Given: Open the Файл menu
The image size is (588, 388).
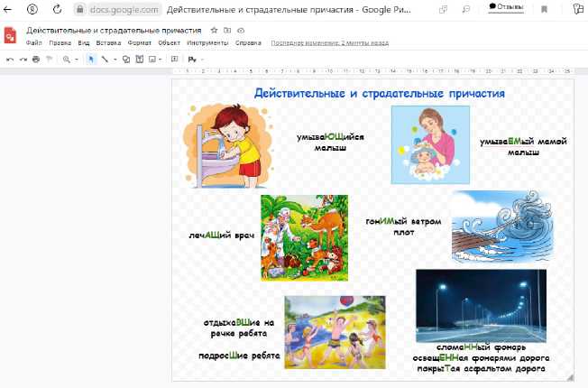Looking at the screenshot, I should pos(34,42).
